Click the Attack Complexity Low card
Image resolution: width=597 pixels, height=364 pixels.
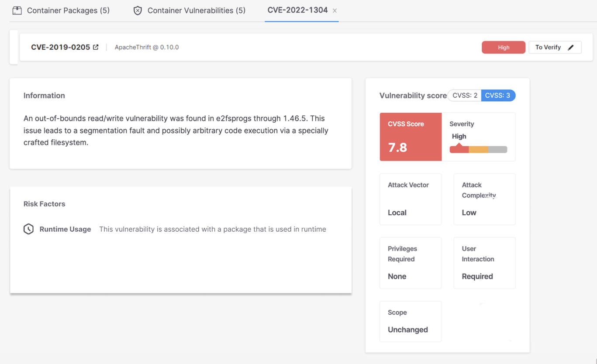tap(484, 199)
